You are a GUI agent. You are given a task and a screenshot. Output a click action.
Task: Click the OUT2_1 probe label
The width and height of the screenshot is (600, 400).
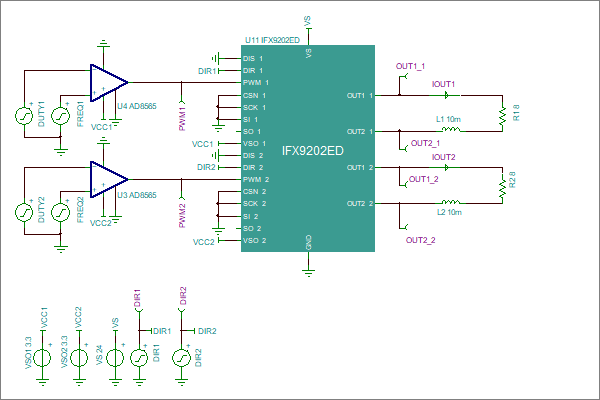pos(425,143)
